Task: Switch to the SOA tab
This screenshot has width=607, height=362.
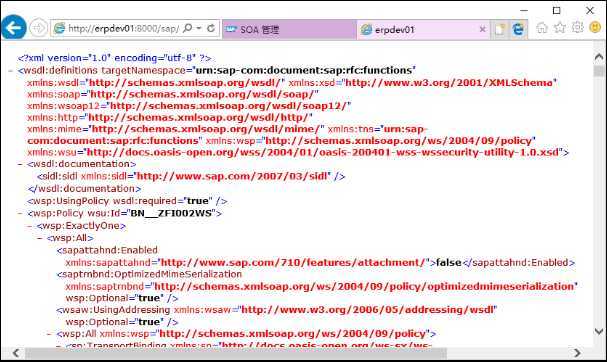Action: pos(289,29)
